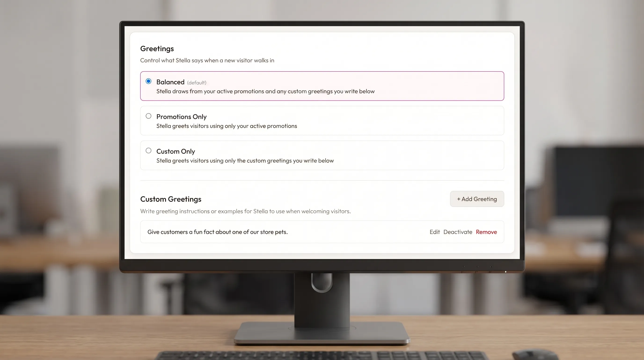The height and width of the screenshot is (360, 644).
Task: Click the + Add Greeting button
Action: [x=477, y=199]
